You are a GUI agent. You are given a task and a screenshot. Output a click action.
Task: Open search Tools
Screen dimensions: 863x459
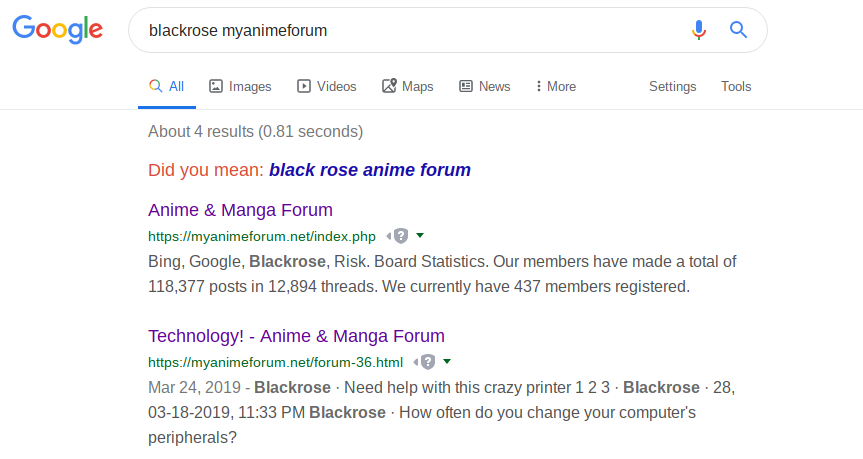736,86
